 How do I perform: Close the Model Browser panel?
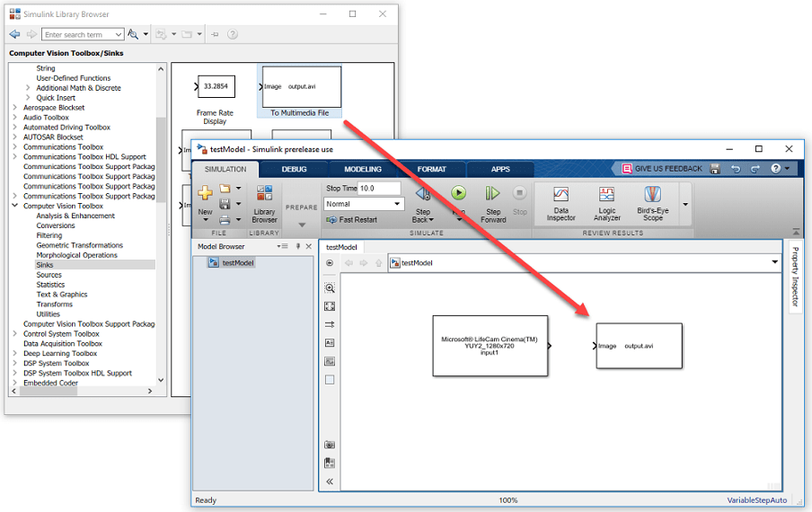pyautogui.click(x=309, y=246)
